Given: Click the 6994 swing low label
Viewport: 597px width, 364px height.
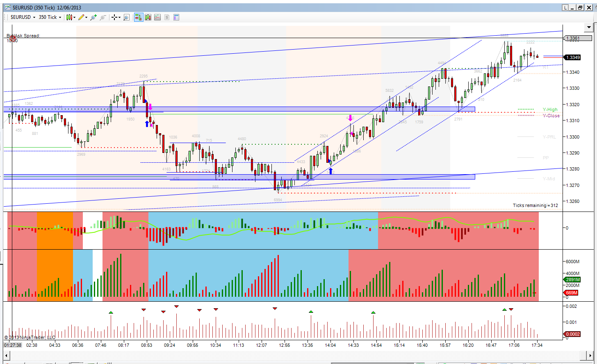Looking at the screenshot, I should [x=278, y=200].
